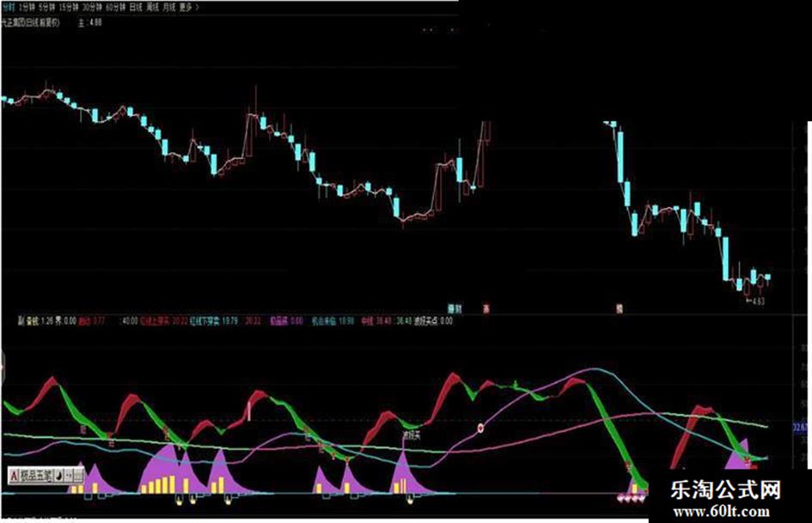Switch to the 日线 daily chart tab
Screen dimensions: 812x523
point(136,8)
